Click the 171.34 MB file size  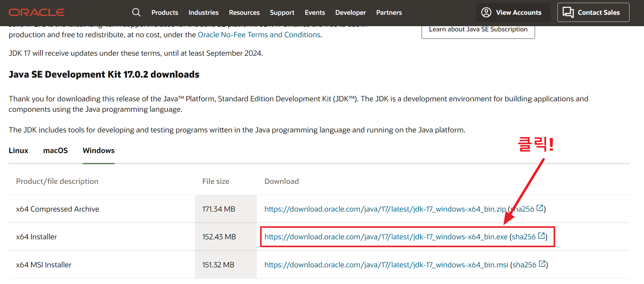tap(219, 209)
